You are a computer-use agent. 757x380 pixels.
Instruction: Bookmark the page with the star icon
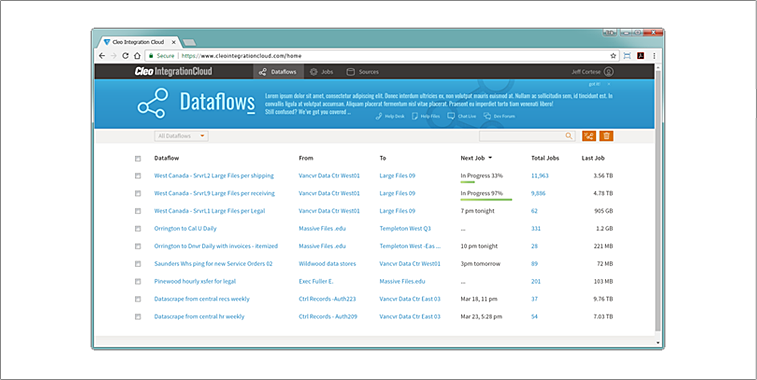613,56
